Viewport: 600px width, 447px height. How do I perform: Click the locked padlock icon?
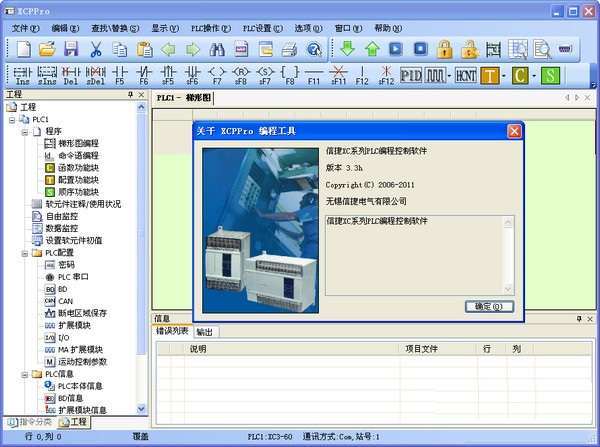coord(445,49)
